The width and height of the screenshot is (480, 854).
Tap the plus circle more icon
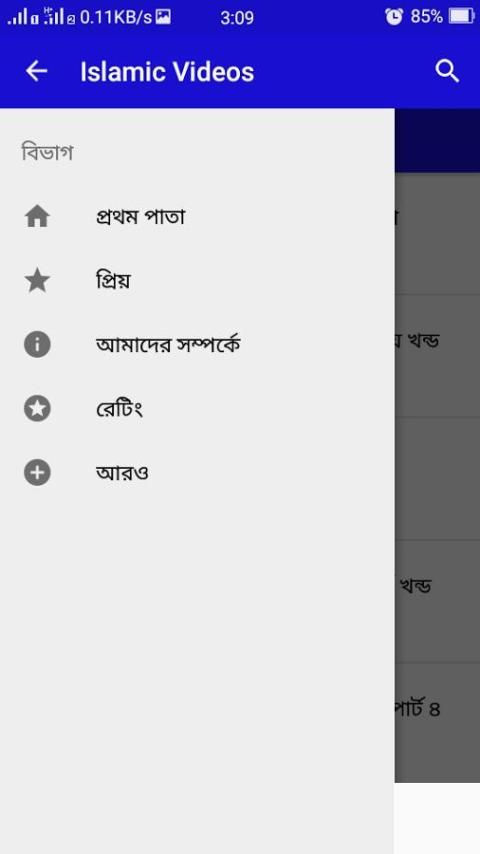point(37,472)
